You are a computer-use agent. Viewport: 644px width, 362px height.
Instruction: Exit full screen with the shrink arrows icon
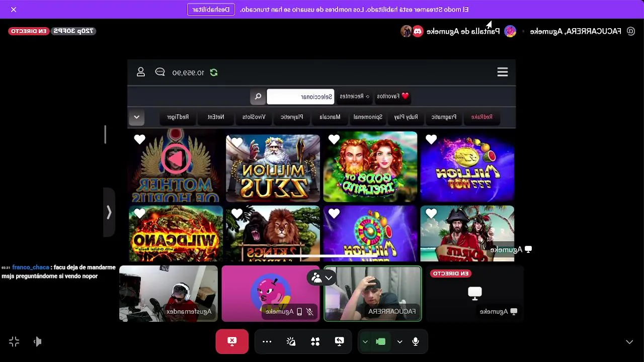[14, 342]
